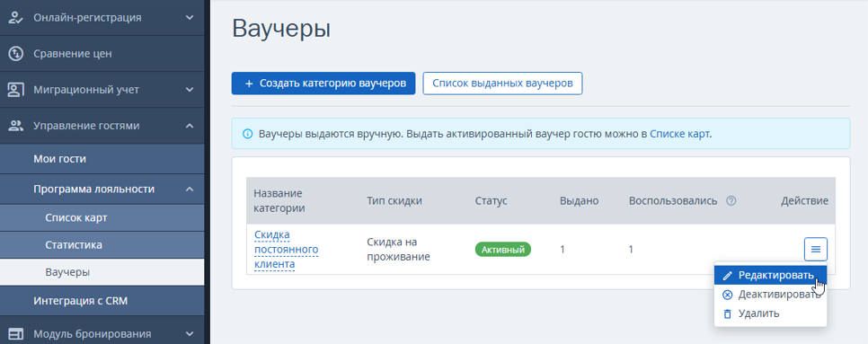The height and width of the screenshot is (344, 868).
Task: Click the Ваучеры page heading
Action: click(281, 28)
